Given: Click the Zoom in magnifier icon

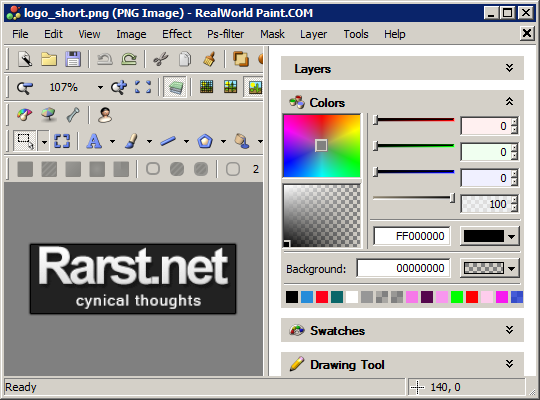Looking at the screenshot, I should coord(119,87).
